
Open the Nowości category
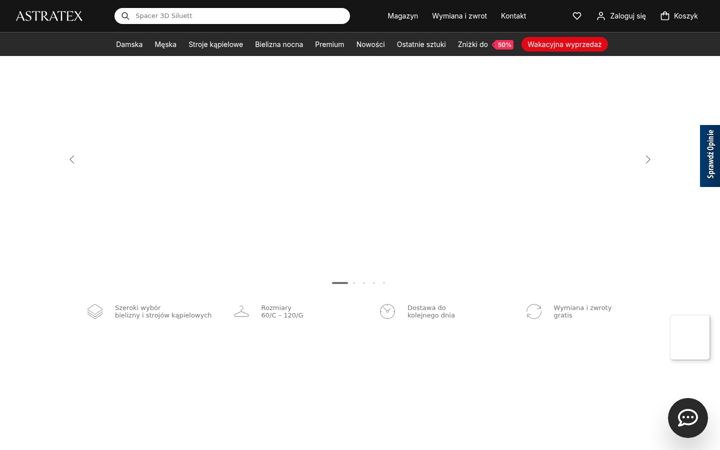pyautogui.click(x=371, y=45)
